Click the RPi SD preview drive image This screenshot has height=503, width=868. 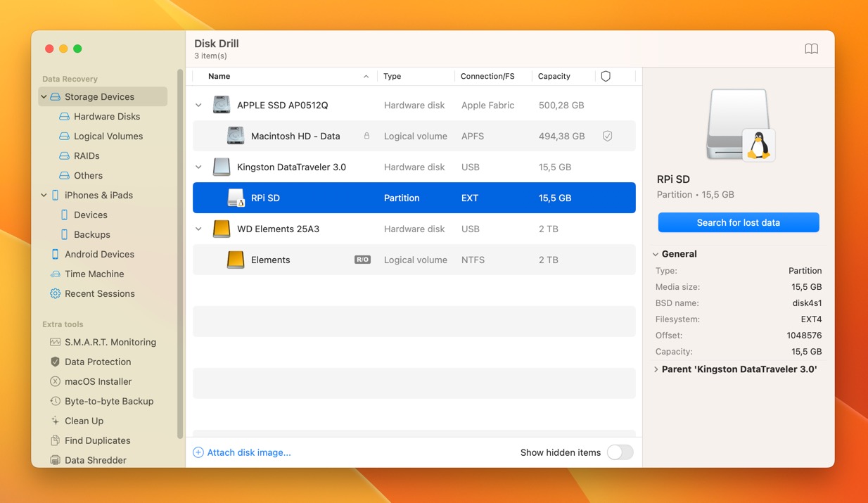(740, 125)
